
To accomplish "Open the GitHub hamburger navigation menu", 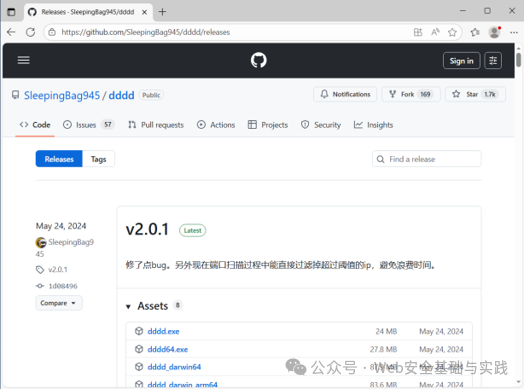I will [x=23, y=60].
